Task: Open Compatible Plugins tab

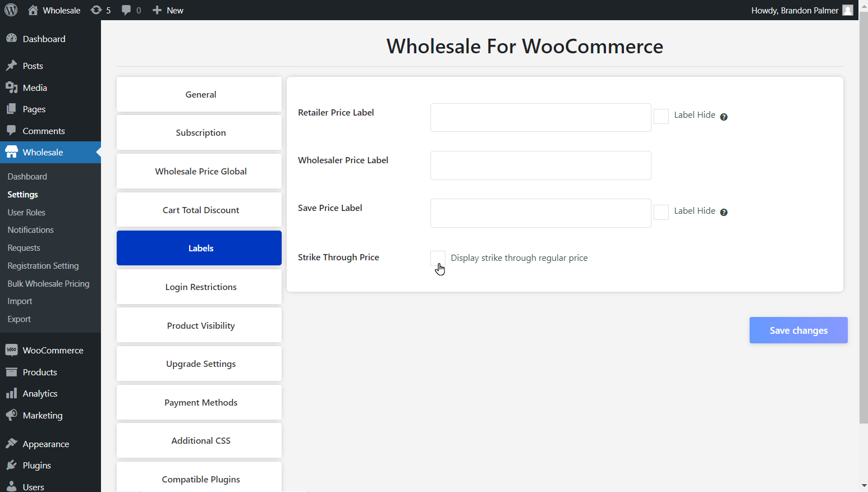Action: [199, 477]
